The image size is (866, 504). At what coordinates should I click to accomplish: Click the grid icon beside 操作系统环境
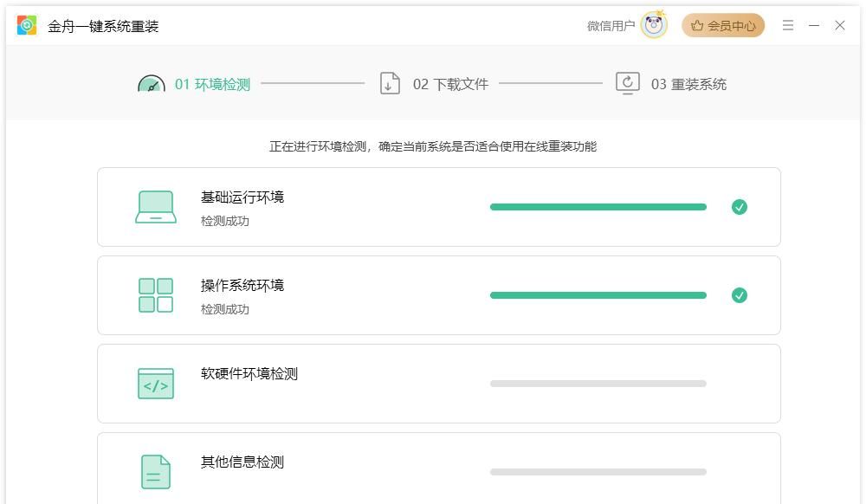[155, 294]
